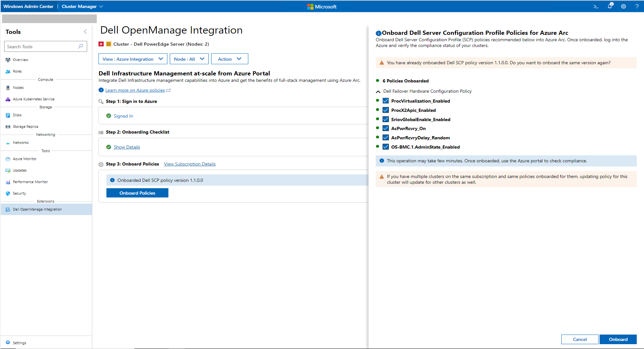The width and height of the screenshot is (644, 349).
Task: Select Dell OpenManage Integration in sidebar
Action: tap(37, 209)
